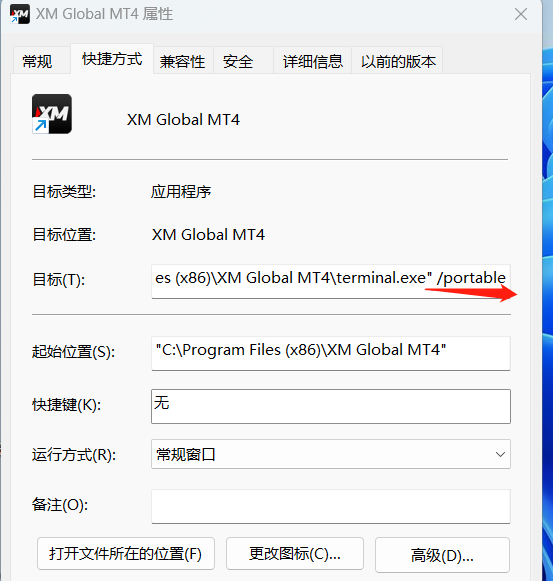553x581 pixels.
Task: Click the 运行方式(R): label
Action: tap(74, 455)
